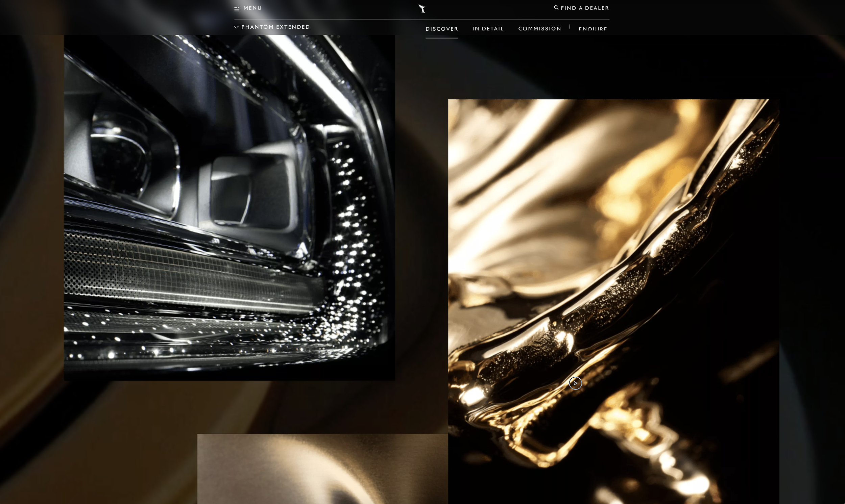Image resolution: width=845 pixels, height=504 pixels.
Task: Play the gold sculpture video
Action: pyautogui.click(x=575, y=383)
